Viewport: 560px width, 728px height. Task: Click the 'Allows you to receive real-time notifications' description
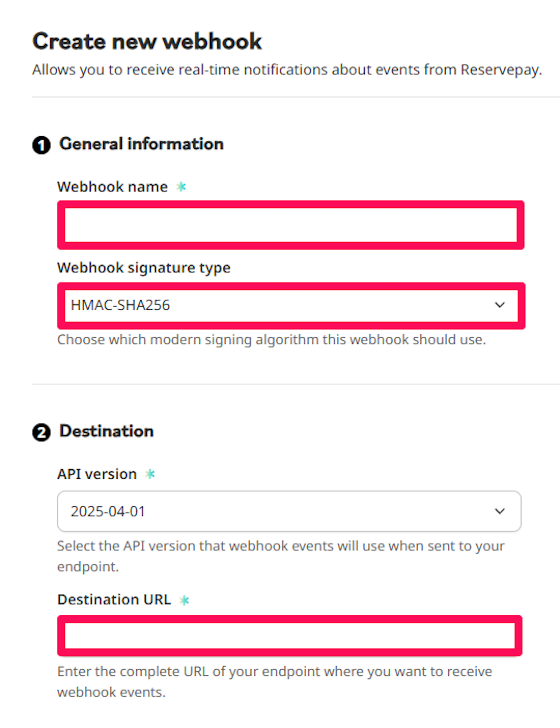(287, 70)
